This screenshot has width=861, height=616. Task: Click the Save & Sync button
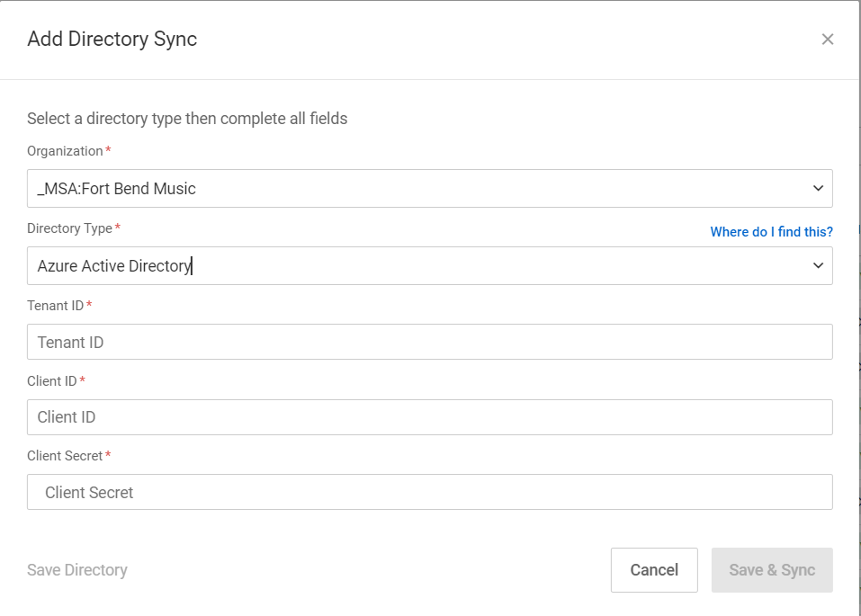[772, 570]
